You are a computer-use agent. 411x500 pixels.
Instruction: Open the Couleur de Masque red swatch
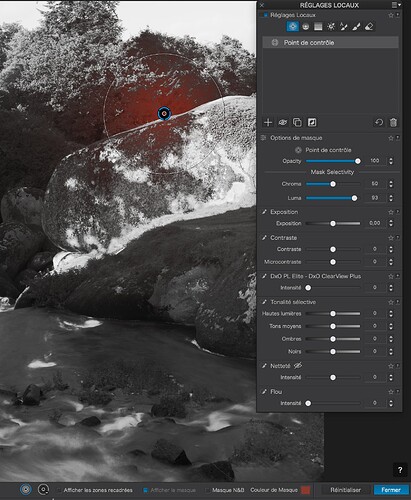coord(305,490)
